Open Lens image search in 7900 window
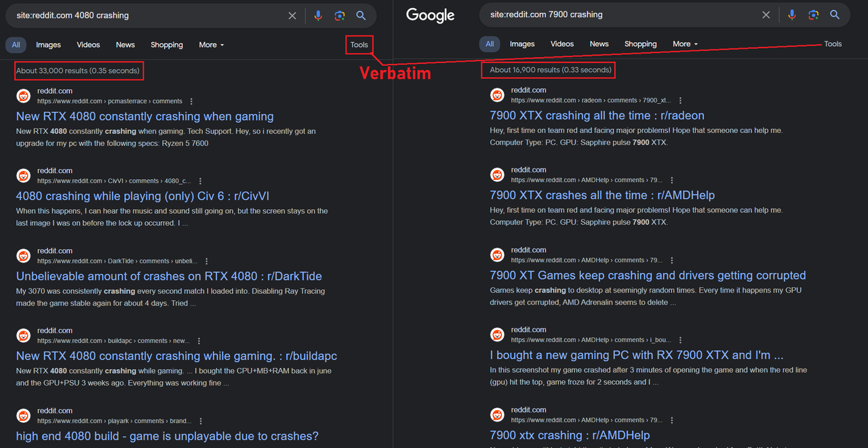 point(814,15)
